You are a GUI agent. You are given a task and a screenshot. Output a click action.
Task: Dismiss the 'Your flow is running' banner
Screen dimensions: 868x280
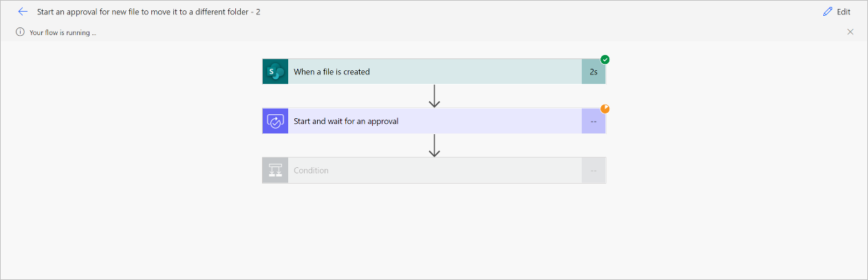coord(850,32)
